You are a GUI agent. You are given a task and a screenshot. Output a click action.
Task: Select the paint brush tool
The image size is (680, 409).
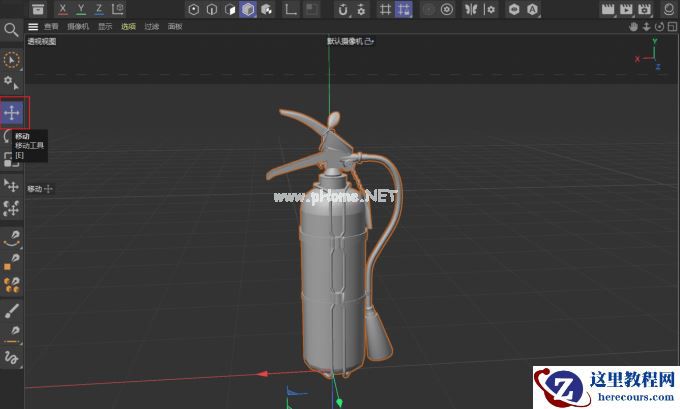12,311
